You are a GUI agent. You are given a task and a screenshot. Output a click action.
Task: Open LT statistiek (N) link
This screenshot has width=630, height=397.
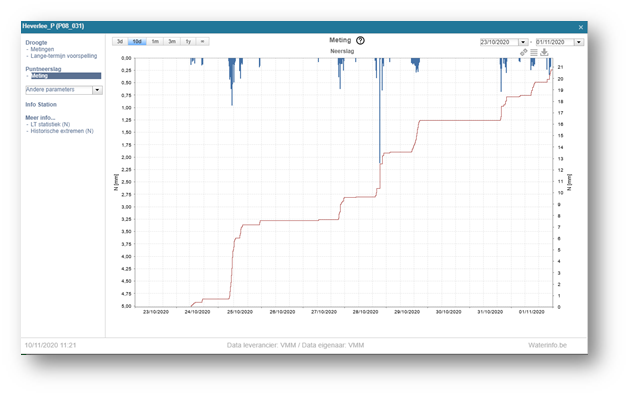click(x=50, y=124)
